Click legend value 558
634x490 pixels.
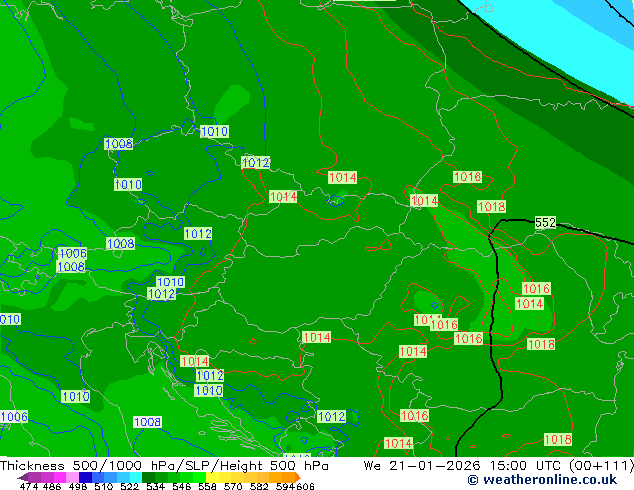tap(207, 486)
